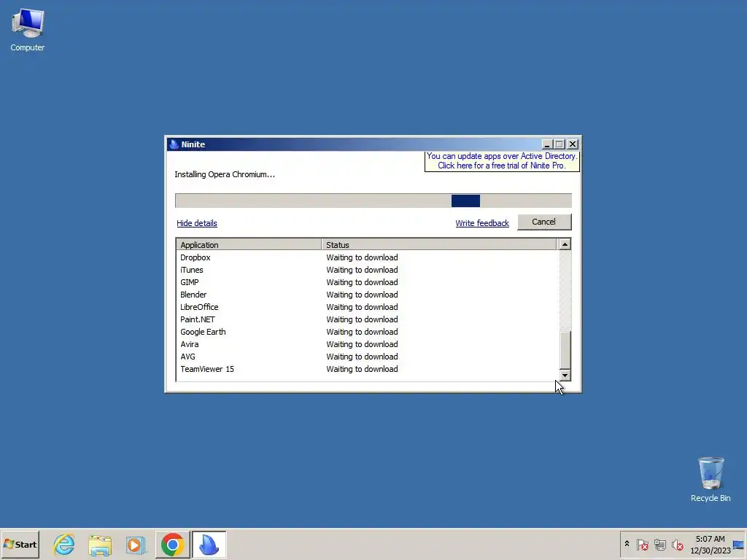Image resolution: width=747 pixels, height=560 pixels.
Task: Sort by Application column header
Action: (x=249, y=245)
